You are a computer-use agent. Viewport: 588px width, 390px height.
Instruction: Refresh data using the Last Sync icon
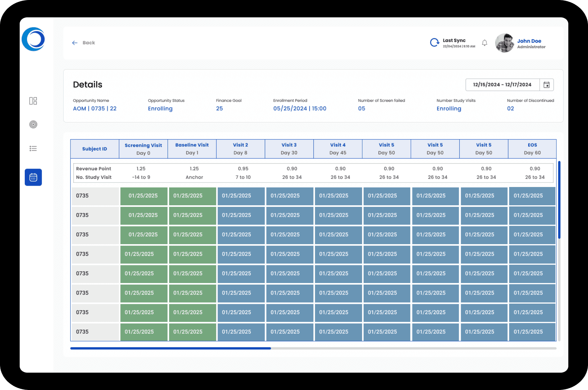(x=435, y=42)
